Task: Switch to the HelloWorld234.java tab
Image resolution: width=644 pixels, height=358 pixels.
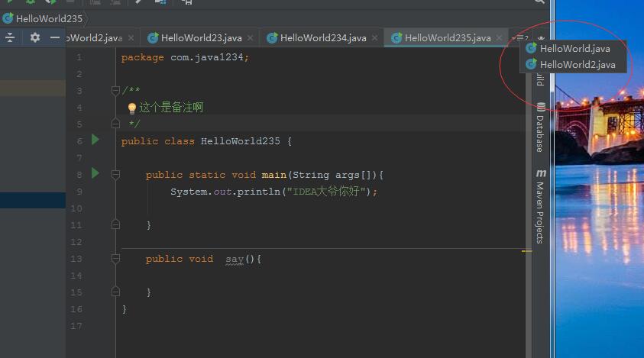Action: [x=322, y=37]
